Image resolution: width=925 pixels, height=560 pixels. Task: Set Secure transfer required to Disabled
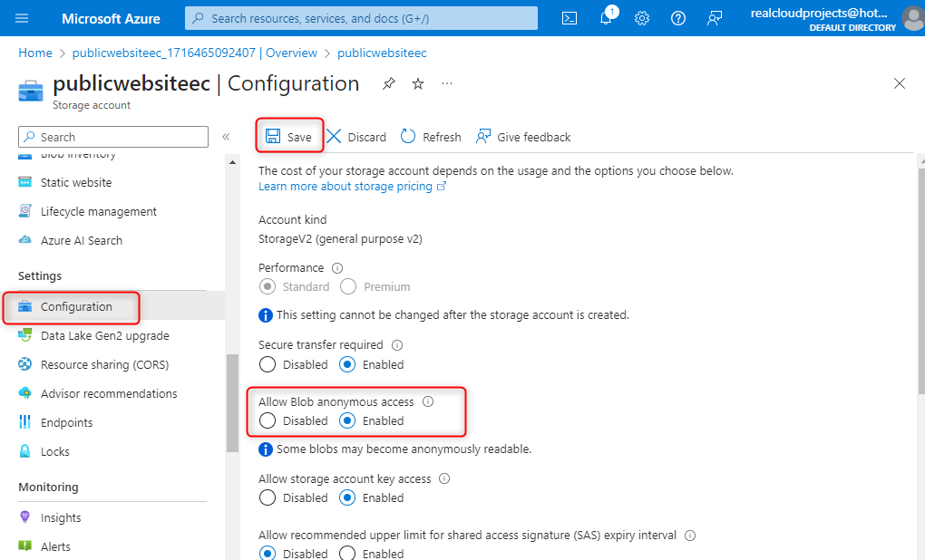(x=268, y=364)
